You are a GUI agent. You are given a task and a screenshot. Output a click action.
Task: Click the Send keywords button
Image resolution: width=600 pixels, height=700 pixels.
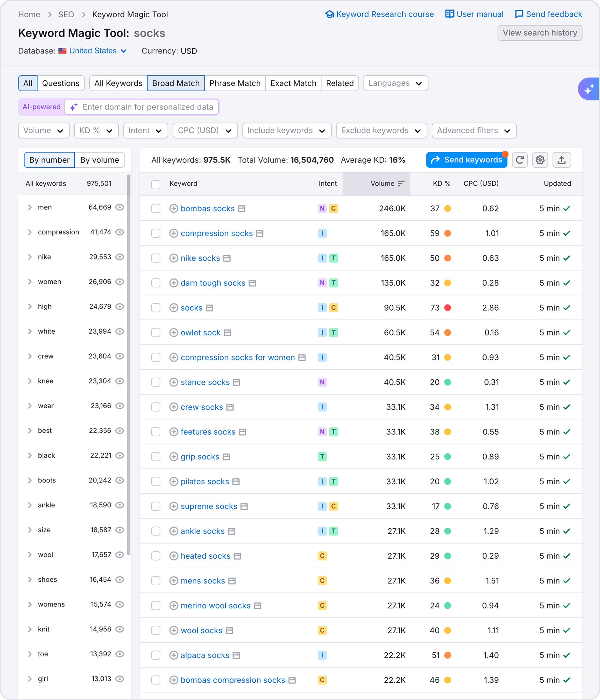pyautogui.click(x=467, y=160)
